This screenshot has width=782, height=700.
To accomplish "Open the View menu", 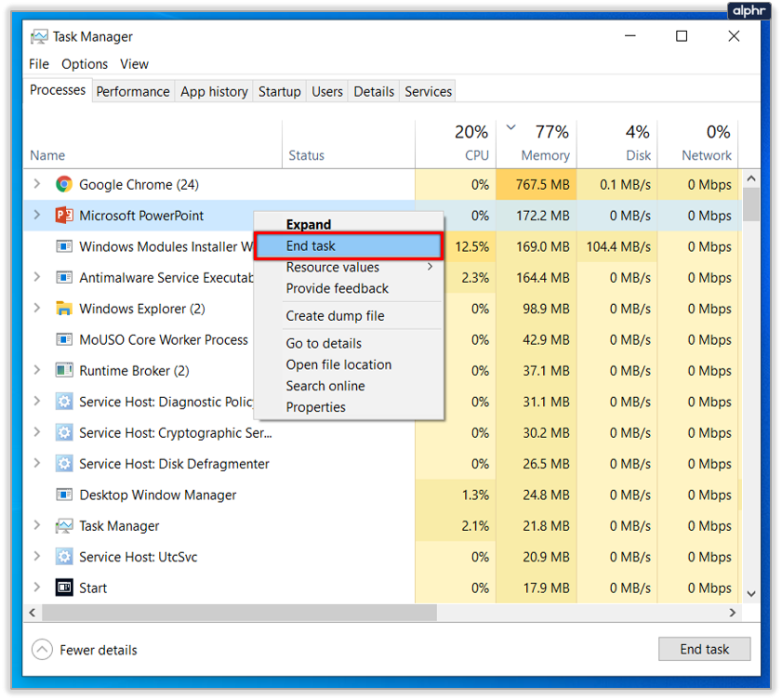I will [x=134, y=64].
